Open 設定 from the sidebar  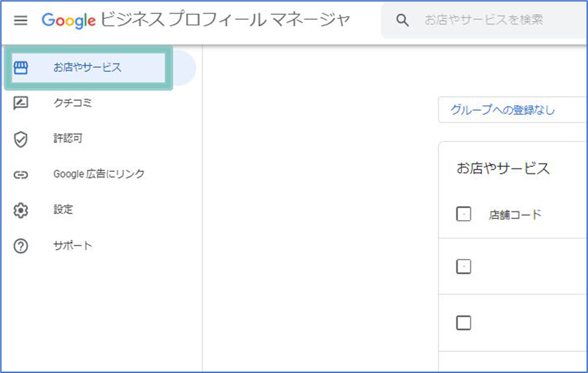pyautogui.click(x=63, y=209)
